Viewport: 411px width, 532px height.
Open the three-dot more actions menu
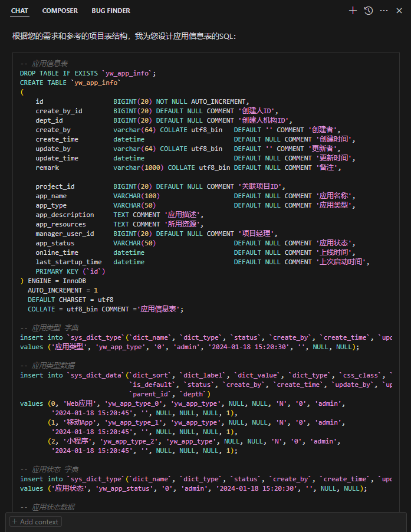pyautogui.click(x=384, y=11)
